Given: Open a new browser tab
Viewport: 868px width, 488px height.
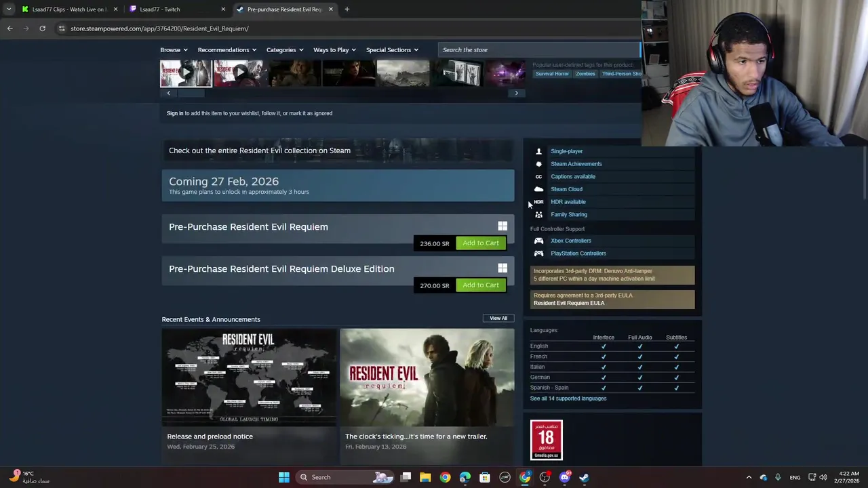Looking at the screenshot, I should (347, 9).
